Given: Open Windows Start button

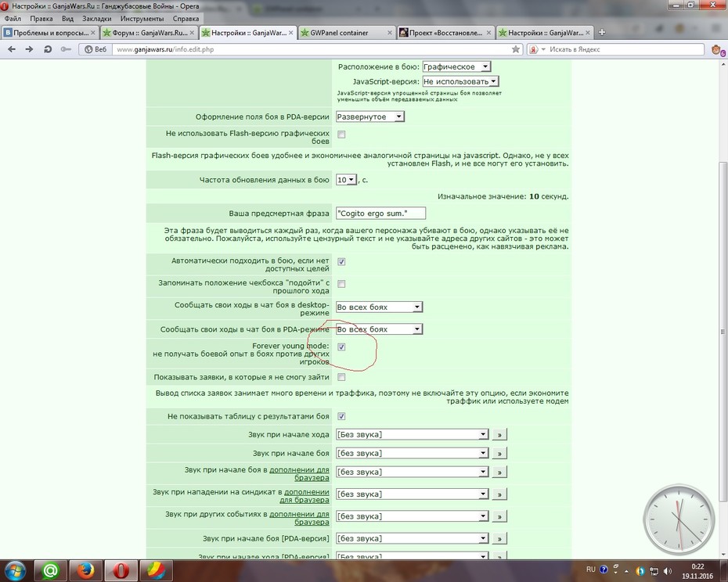Looking at the screenshot, I should click(x=16, y=570).
